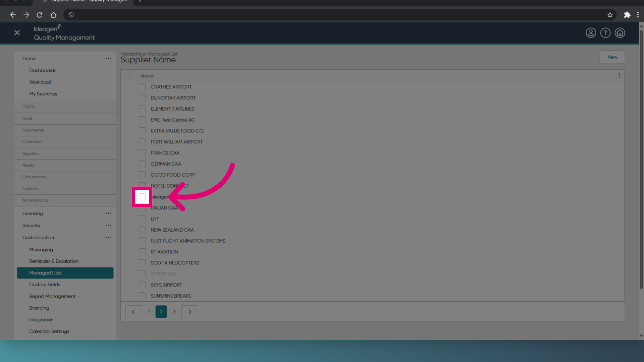Select the Ideagen row checkbox
The height and width of the screenshot is (362, 644).
click(142, 197)
